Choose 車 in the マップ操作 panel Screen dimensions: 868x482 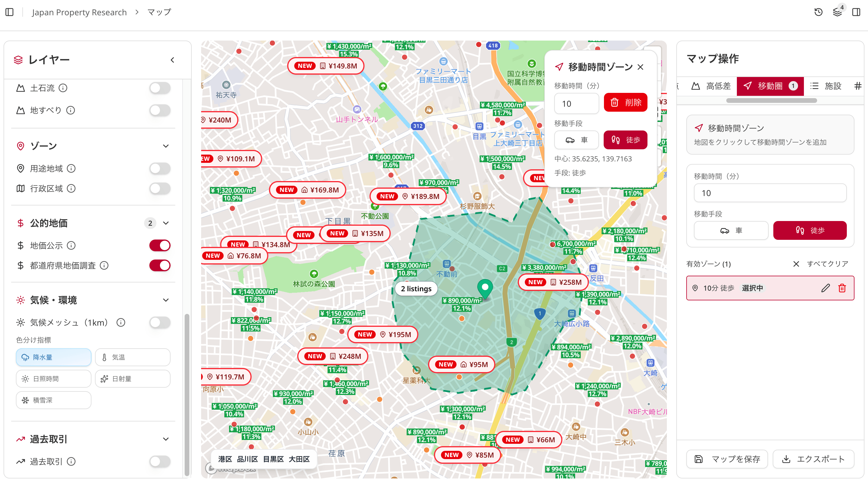731,230
